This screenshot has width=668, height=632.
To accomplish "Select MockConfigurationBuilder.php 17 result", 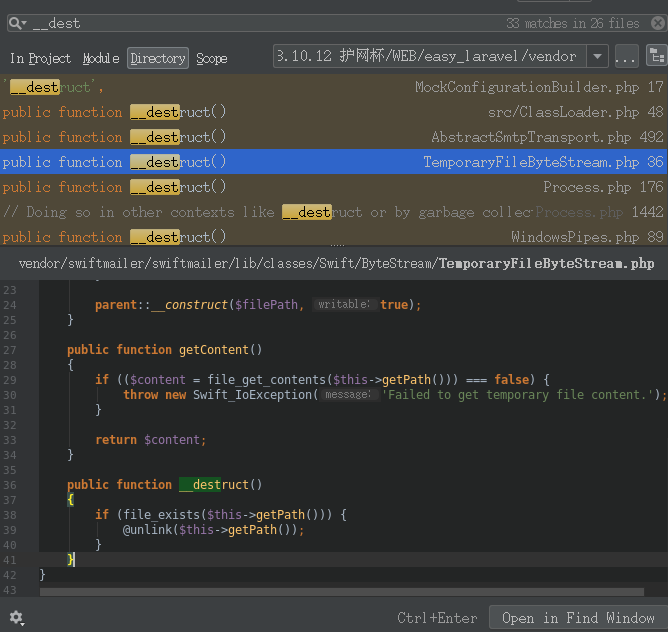I will (x=334, y=87).
